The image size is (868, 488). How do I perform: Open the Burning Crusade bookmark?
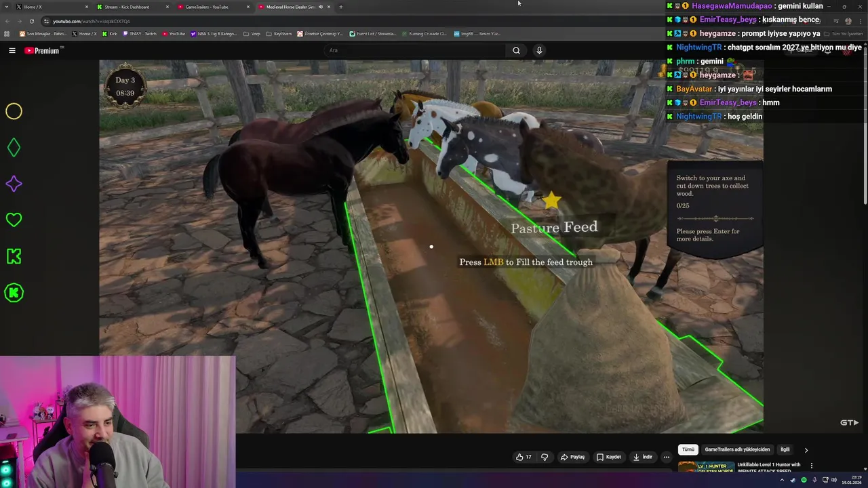pos(425,33)
